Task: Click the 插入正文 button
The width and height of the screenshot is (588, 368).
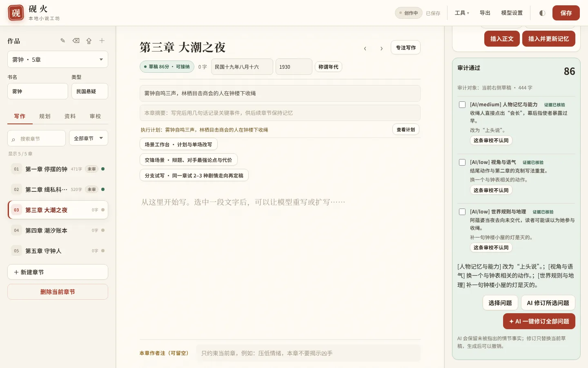Action: pos(502,39)
